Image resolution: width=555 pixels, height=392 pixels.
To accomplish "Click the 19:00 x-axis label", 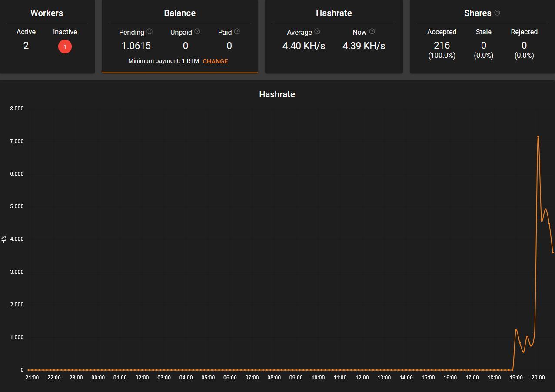I will click(516, 378).
